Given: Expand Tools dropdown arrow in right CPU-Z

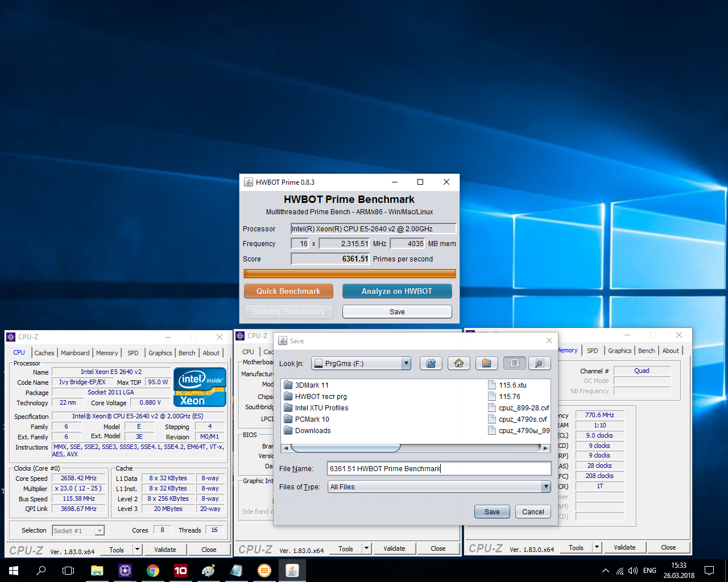Looking at the screenshot, I should click(x=597, y=547).
